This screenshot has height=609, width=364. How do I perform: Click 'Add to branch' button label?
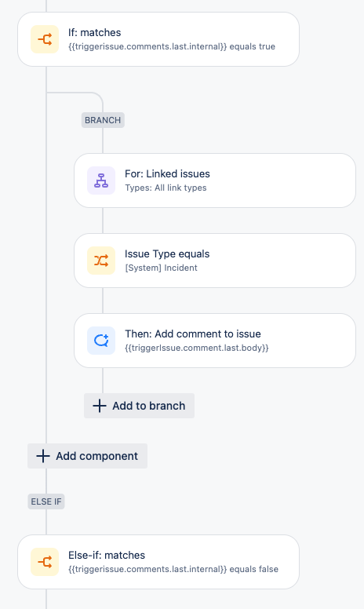click(148, 406)
